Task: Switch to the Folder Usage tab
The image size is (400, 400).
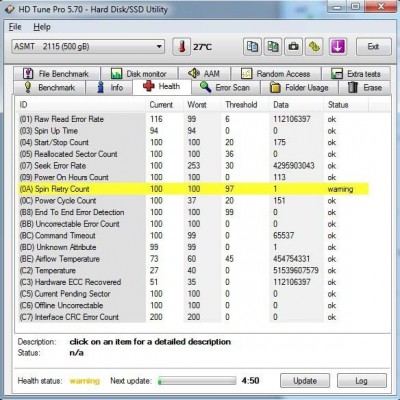Action: coord(299,88)
